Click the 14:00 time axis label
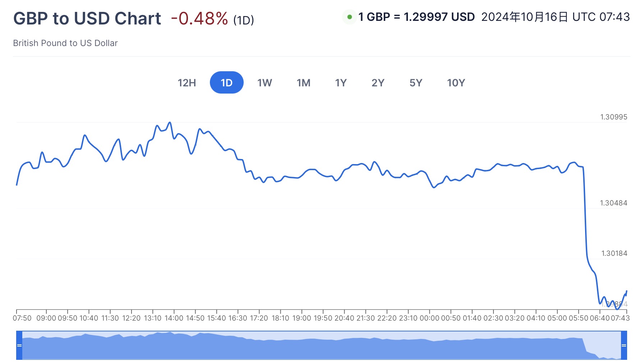 [174, 318]
